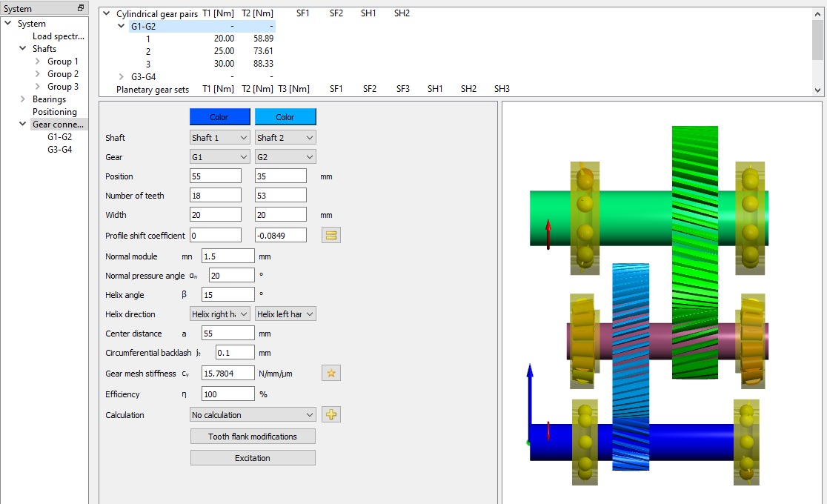Open the Helix left hand direction dropdown

pyautogui.click(x=285, y=314)
